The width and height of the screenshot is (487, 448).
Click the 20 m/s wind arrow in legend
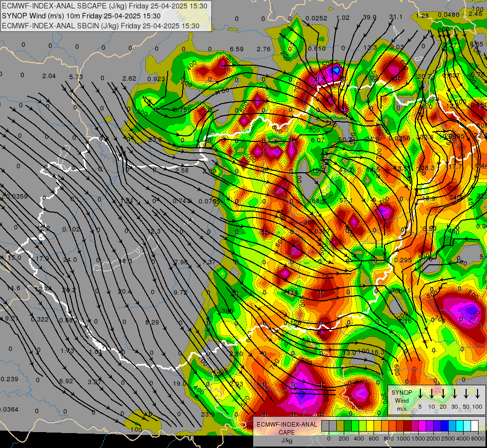443,394
